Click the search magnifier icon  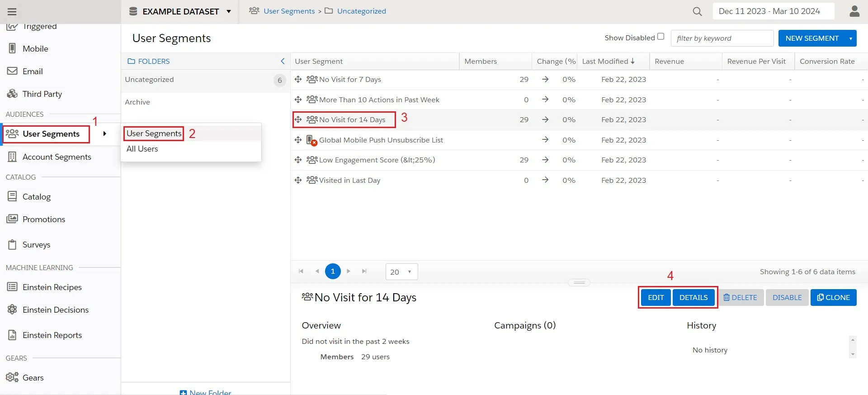click(697, 12)
